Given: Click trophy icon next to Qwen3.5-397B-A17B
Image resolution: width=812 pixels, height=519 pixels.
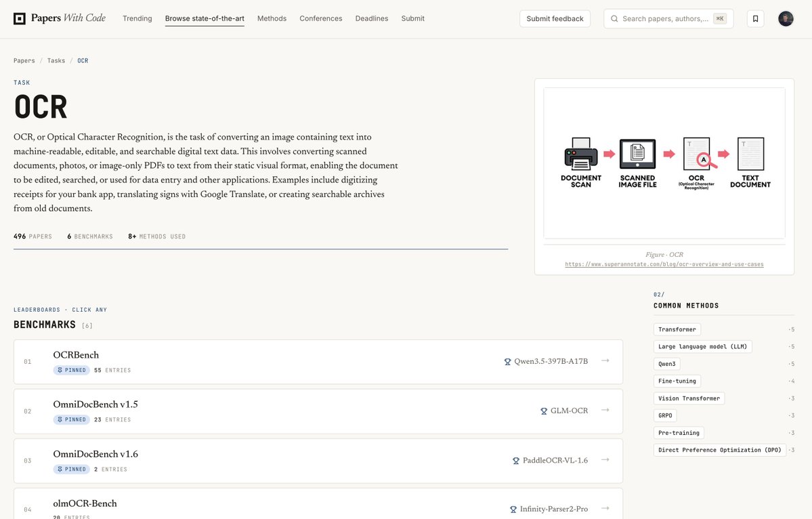Looking at the screenshot, I should point(507,362).
